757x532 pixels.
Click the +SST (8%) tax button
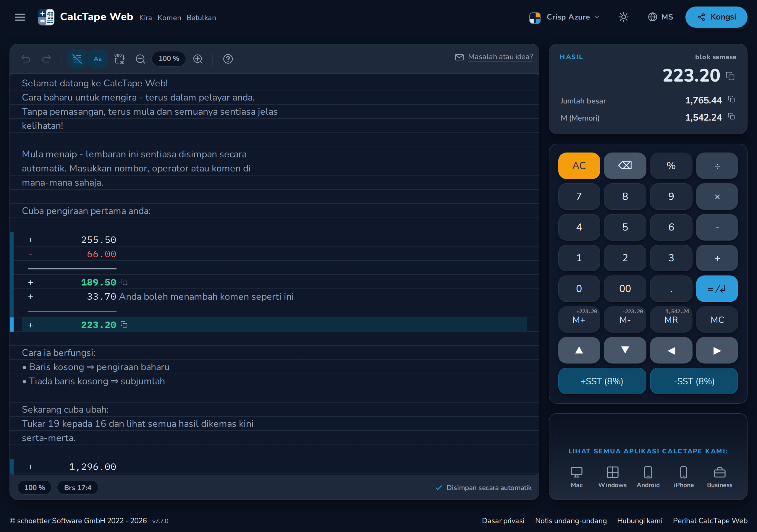click(602, 381)
